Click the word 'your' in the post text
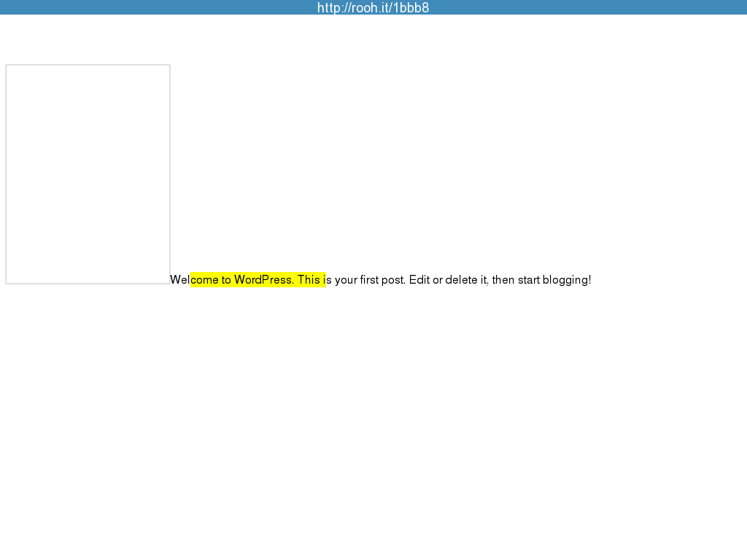Screen dimensions: 747x560 pyautogui.click(x=346, y=280)
